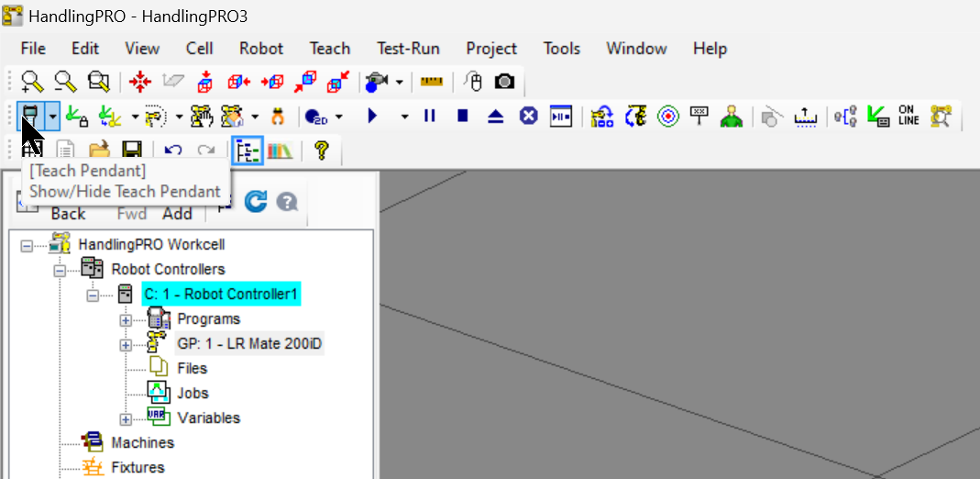
Task: Click the orange gripper open/close icon
Action: click(x=278, y=117)
